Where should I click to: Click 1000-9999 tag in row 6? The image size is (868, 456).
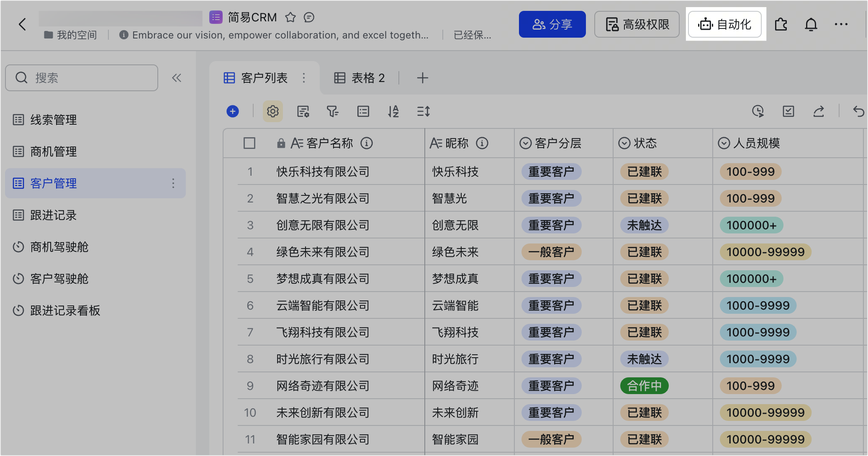click(758, 305)
